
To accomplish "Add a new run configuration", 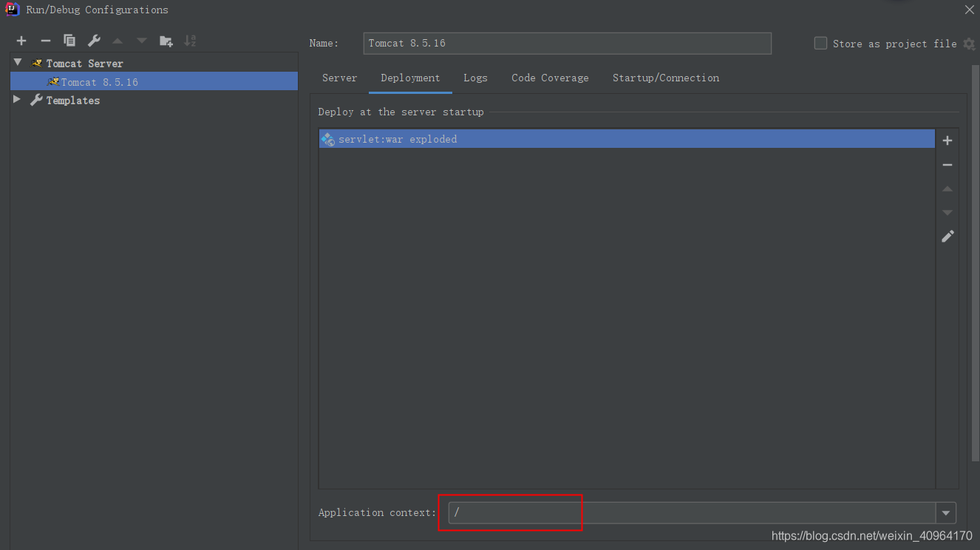I will (x=21, y=41).
